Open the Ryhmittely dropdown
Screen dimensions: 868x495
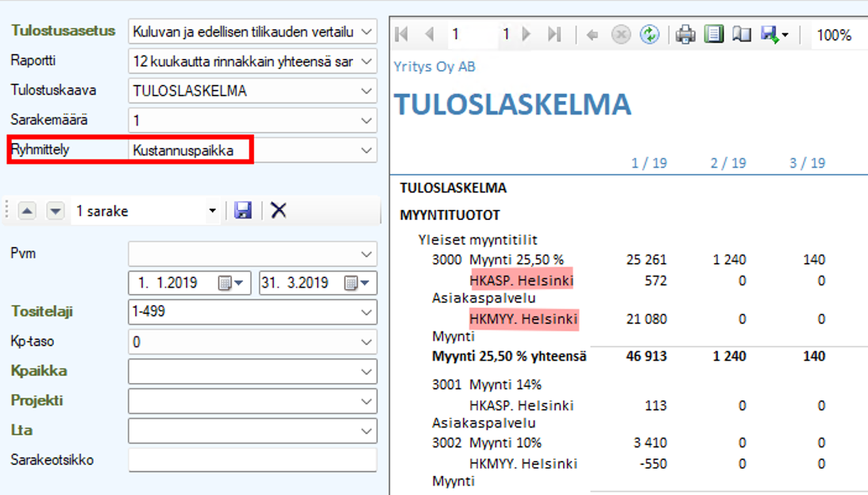pyautogui.click(x=366, y=149)
